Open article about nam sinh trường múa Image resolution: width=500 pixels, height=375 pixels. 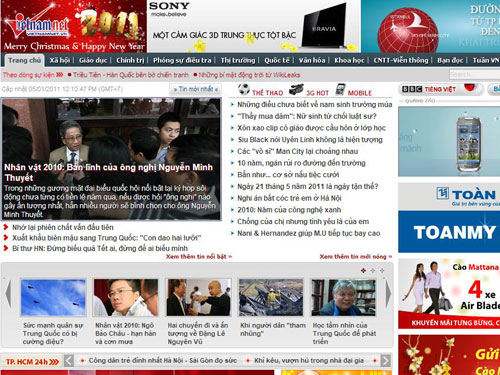click(x=315, y=105)
